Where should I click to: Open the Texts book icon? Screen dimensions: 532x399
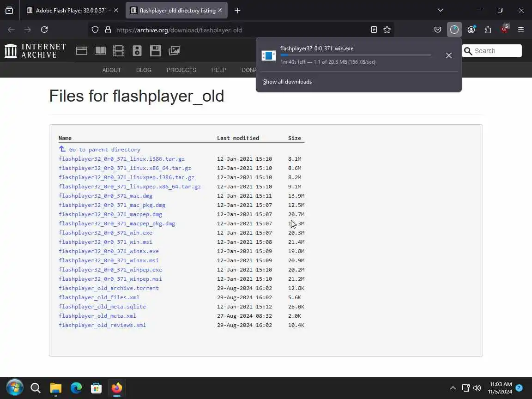tap(100, 51)
